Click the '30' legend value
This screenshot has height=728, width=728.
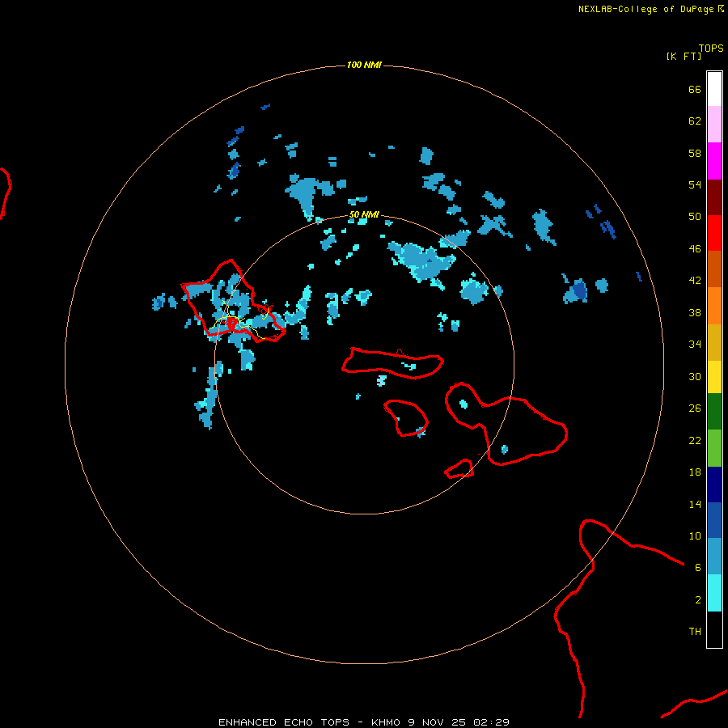pos(695,376)
